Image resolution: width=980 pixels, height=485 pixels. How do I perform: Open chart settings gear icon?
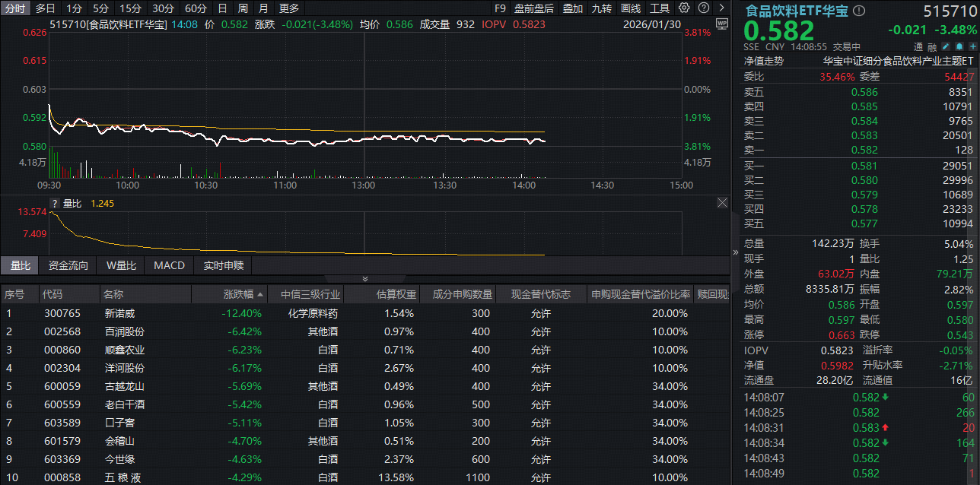pos(684,8)
